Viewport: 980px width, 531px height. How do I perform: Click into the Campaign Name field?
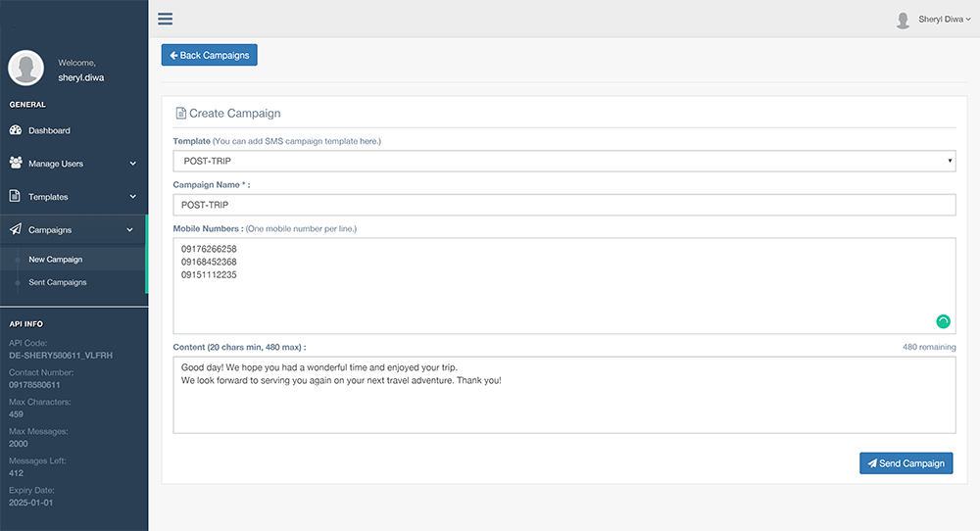564,205
